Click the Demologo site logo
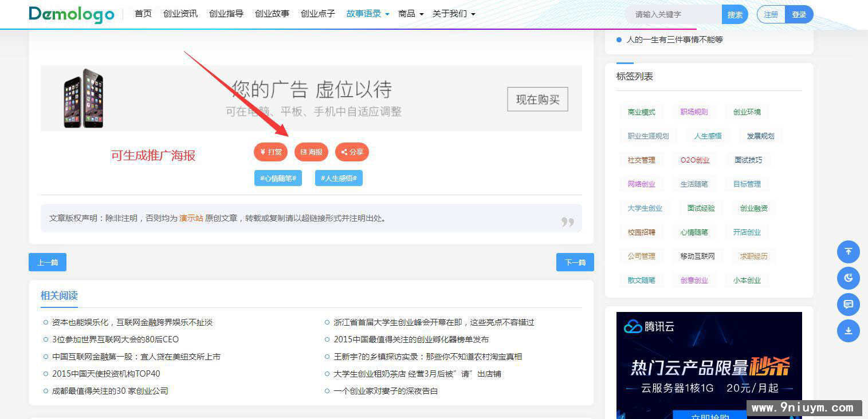868x419 pixels. (x=70, y=15)
